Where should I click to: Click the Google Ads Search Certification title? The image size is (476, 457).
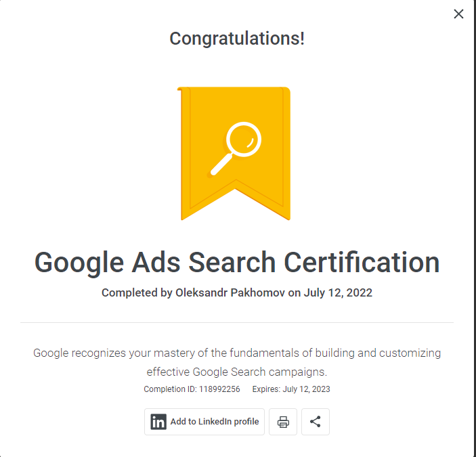coord(237,263)
